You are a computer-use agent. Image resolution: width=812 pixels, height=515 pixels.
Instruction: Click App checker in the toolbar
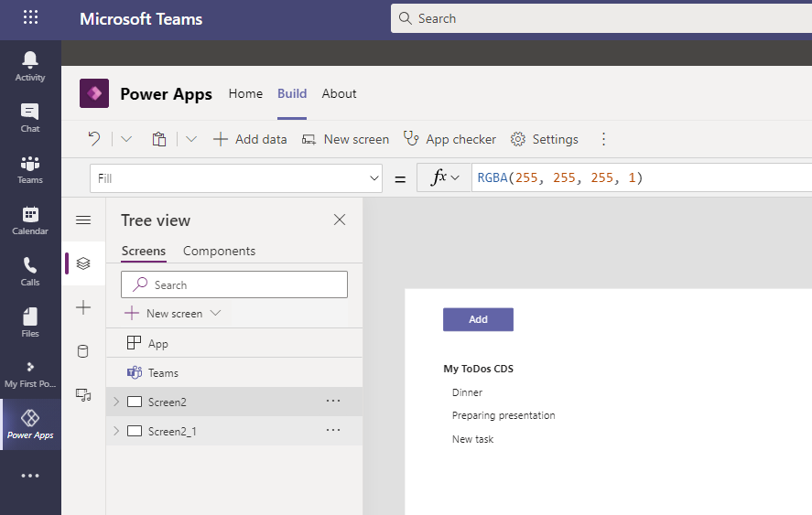point(449,139)
